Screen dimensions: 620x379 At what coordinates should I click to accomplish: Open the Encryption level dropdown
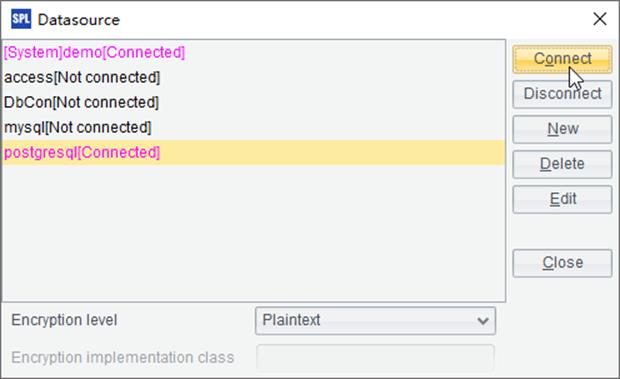click(x=375, y=321)
